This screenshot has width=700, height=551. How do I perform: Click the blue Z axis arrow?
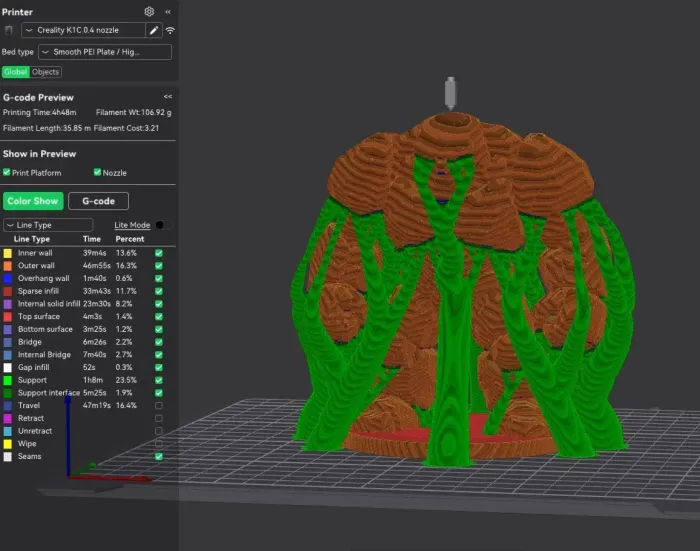pyautogui.click(x=68, y=435)
